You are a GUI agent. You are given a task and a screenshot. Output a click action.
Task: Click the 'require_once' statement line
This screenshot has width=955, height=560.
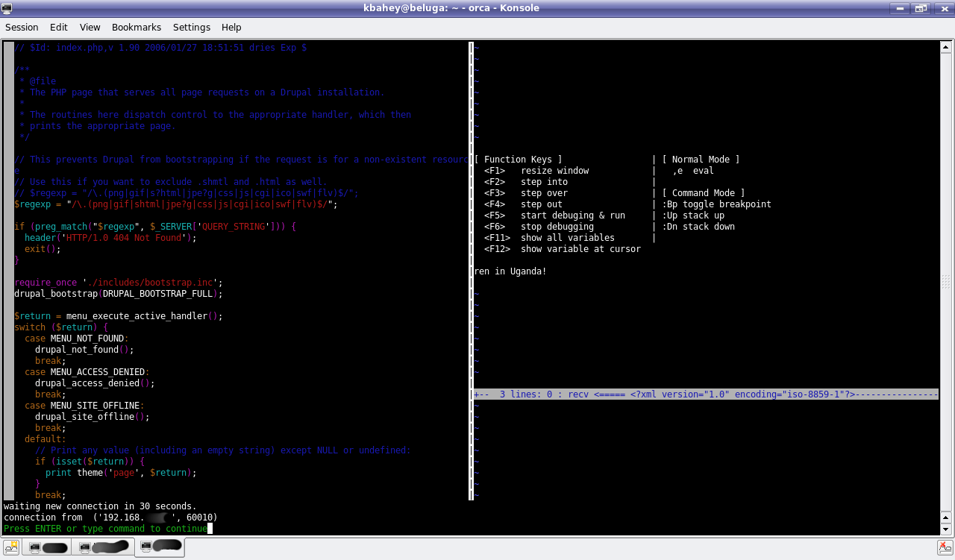(119, 283)
